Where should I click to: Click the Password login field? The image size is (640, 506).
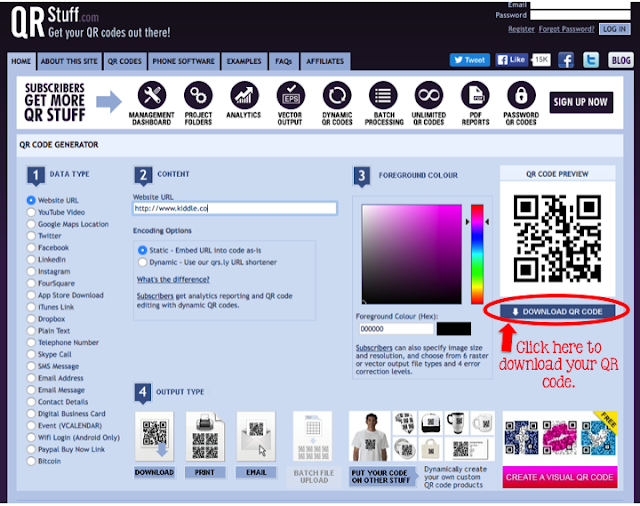coord(580,15)
